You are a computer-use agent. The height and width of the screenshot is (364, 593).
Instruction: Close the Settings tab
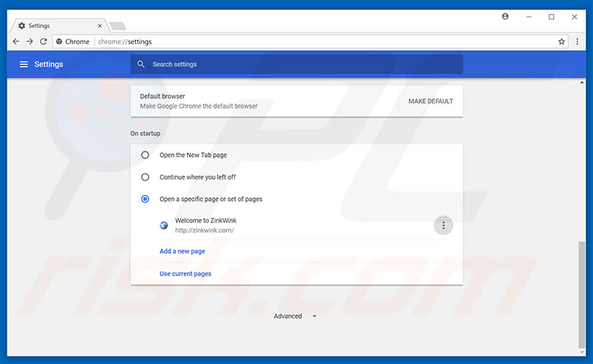point(100,26)
